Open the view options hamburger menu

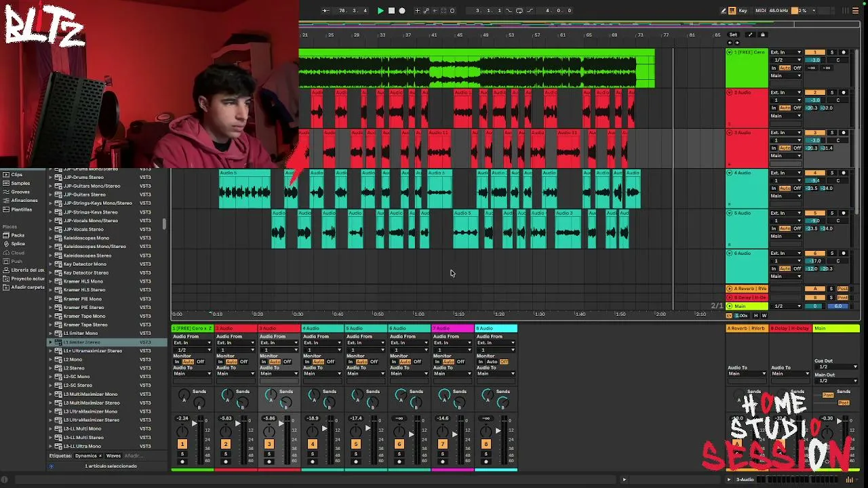(x=856, y=11)
